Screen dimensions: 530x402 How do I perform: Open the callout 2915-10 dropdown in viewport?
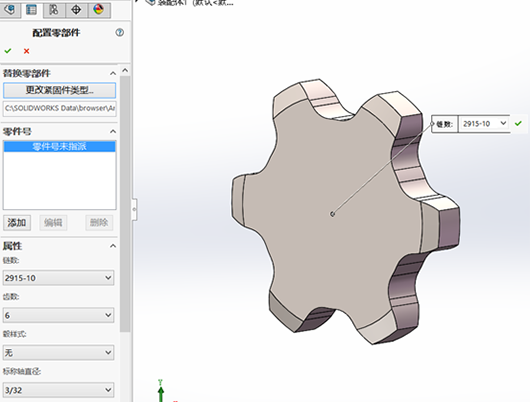[x=484, y=124]
